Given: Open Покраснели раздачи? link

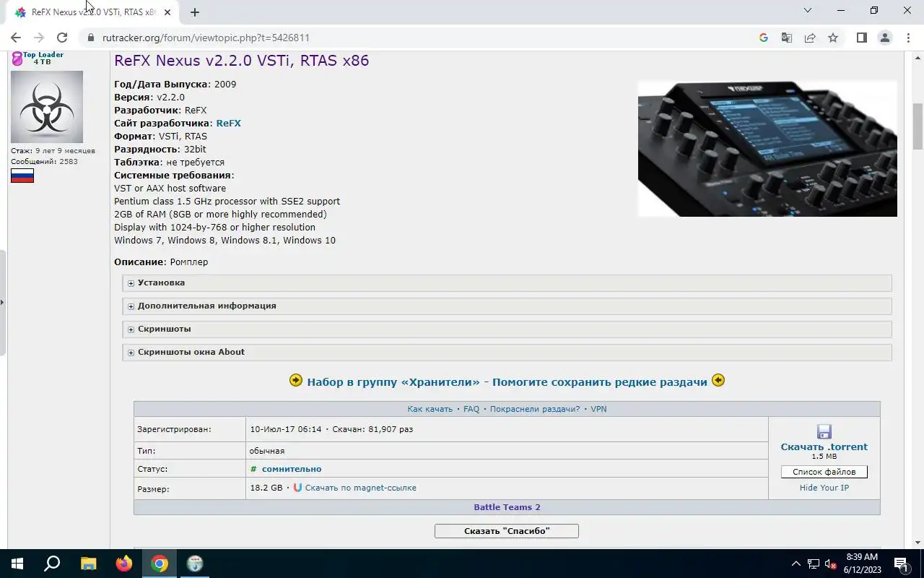Looking at the screenshot, I should tap(535, 409).
